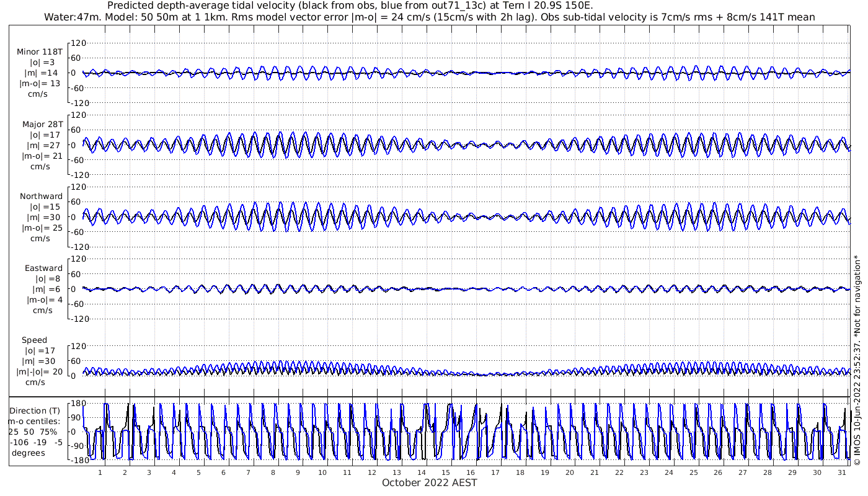Click '|m|-|o|= 20' in Speed panel
868x496 pixels.
pyautogui.click(x=40, y=372)
